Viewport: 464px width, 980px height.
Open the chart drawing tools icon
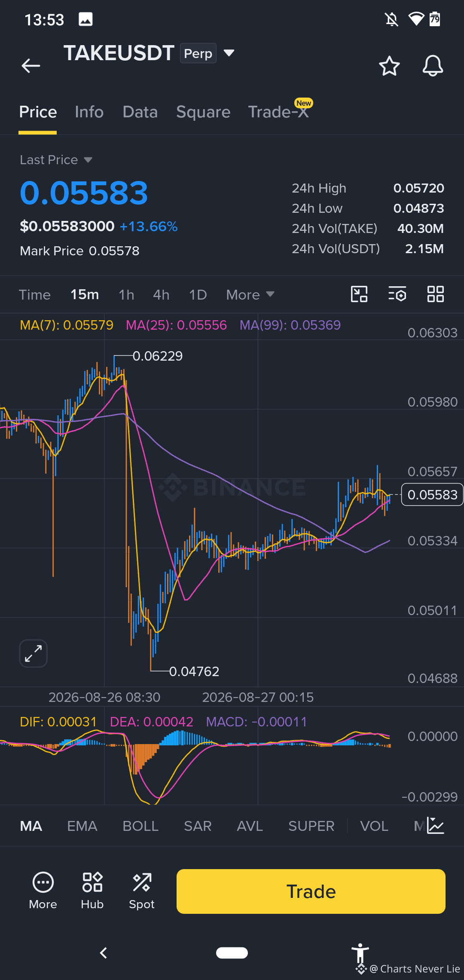coord(359,294)
